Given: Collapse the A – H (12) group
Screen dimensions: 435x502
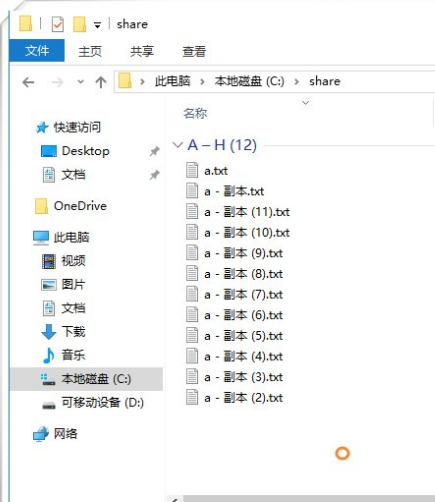Looking at the screenshot, I should tap(178, 145).
